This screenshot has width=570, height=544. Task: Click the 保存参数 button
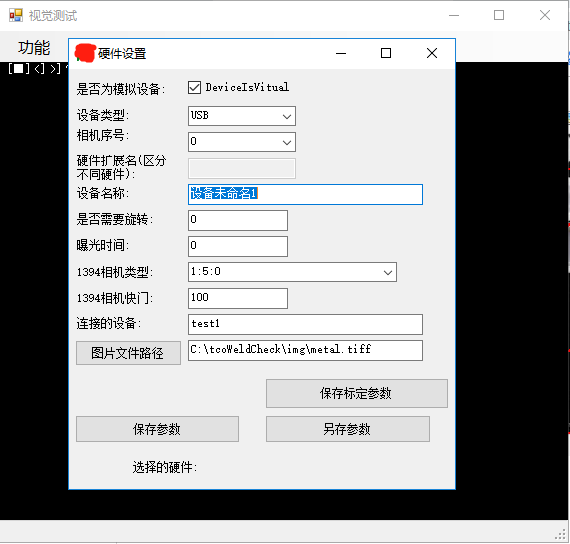click(x=157, y=429)
